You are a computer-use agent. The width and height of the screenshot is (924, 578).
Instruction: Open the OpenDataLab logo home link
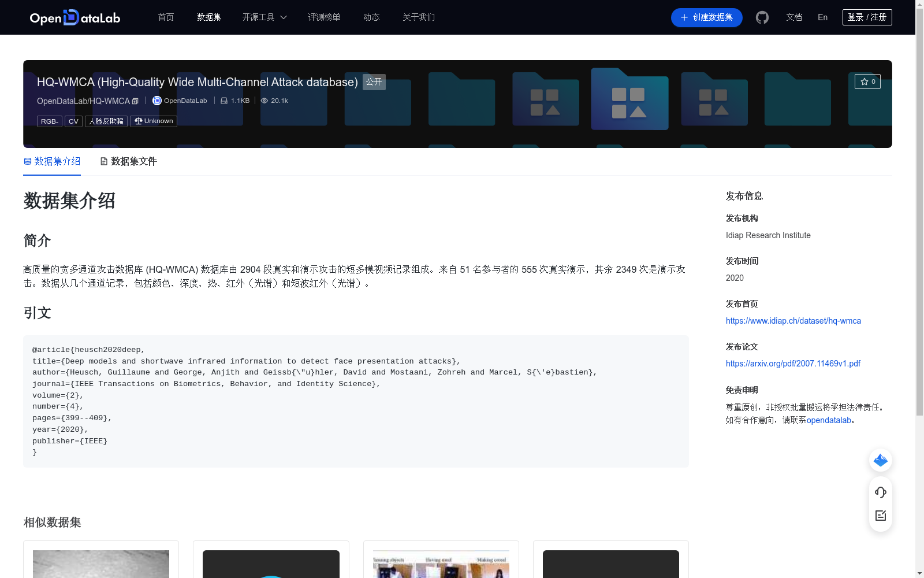(75, 17)
